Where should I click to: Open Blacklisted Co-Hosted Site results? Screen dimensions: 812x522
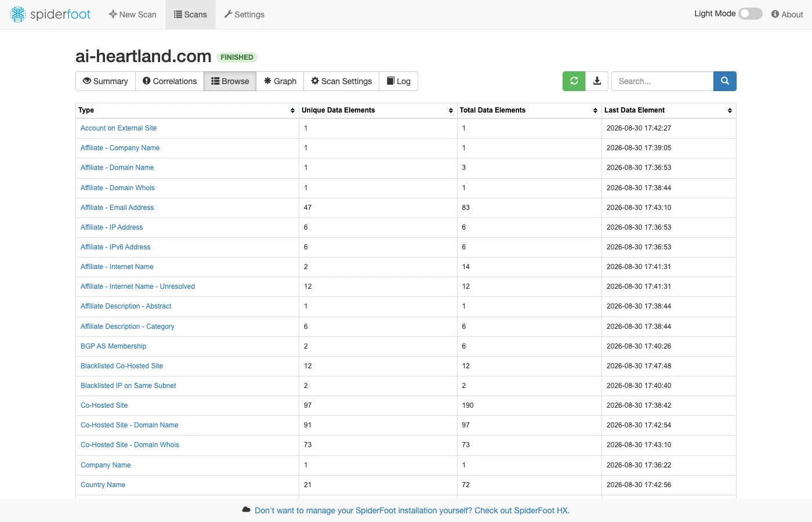122,366
